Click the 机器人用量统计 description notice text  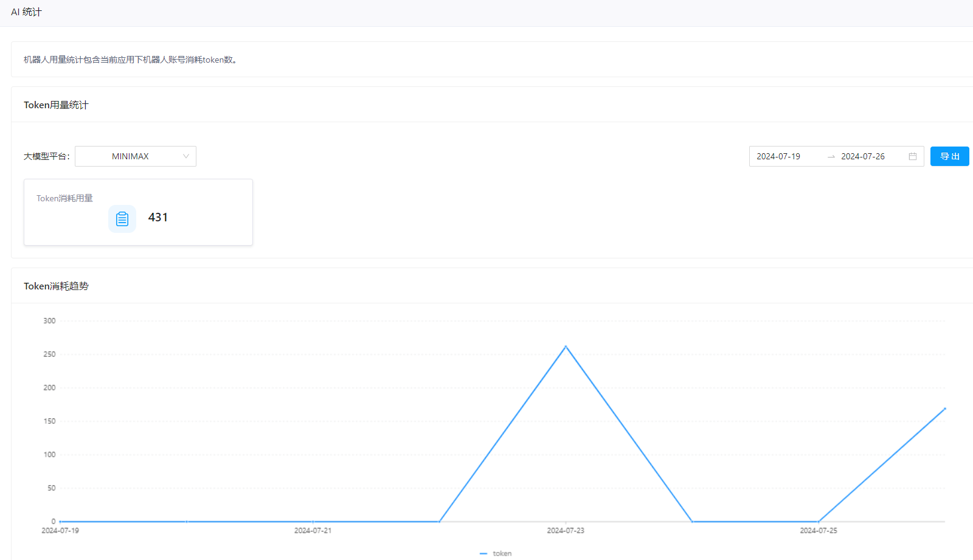[x=130, y=60]
